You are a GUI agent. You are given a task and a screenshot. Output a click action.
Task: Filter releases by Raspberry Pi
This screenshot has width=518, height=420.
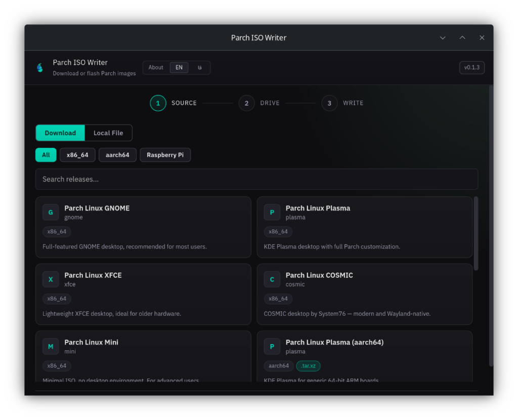point(165,155)
